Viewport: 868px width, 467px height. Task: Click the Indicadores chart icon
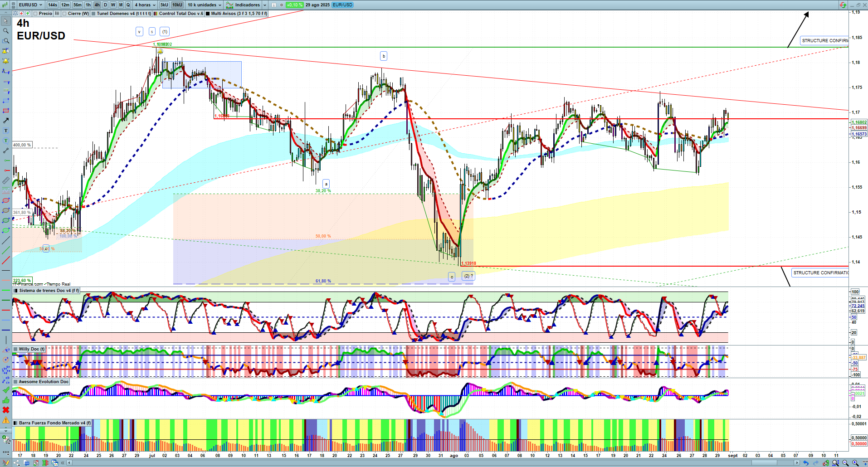click(229, 5)
